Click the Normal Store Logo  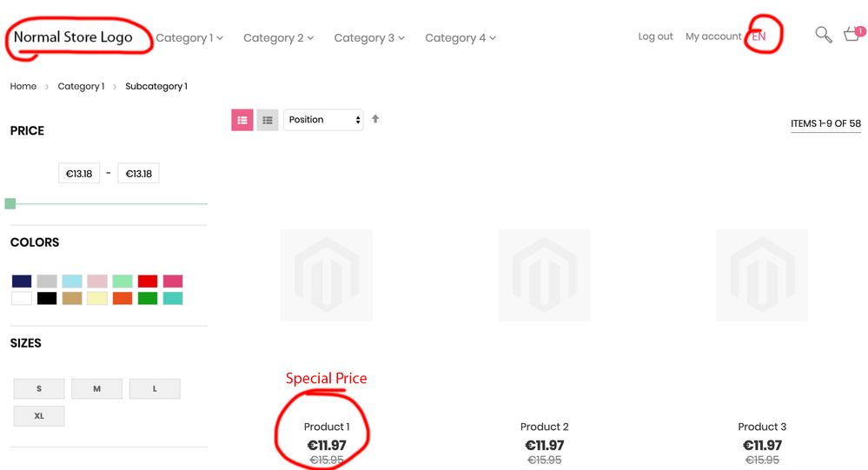(74, 37)
